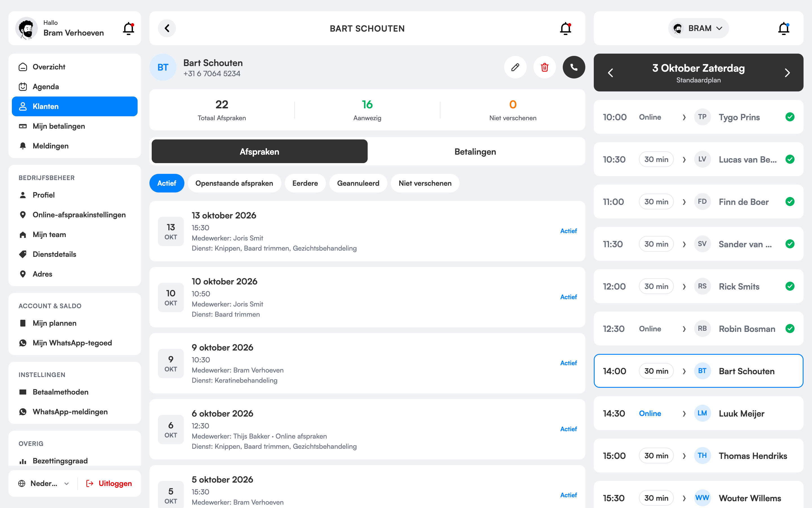
Task: Open Online-afspraakinstellingen
Action: [x=74, y=215]
